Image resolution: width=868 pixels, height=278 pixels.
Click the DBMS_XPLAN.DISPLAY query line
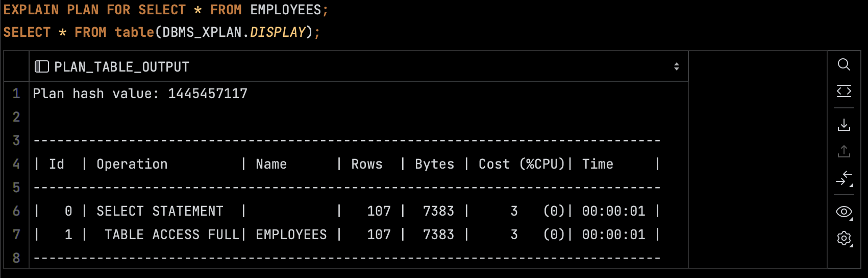tap(162, 32)
